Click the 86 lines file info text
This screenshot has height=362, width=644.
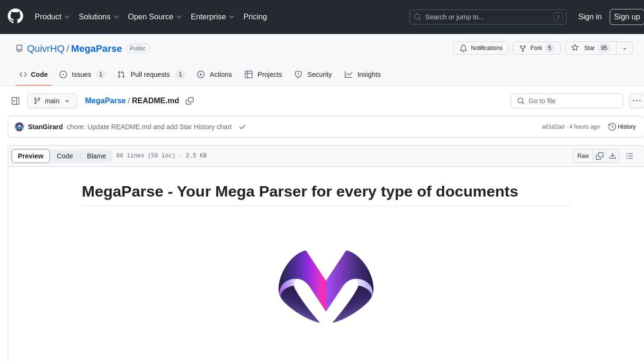[x=161, y=156]
